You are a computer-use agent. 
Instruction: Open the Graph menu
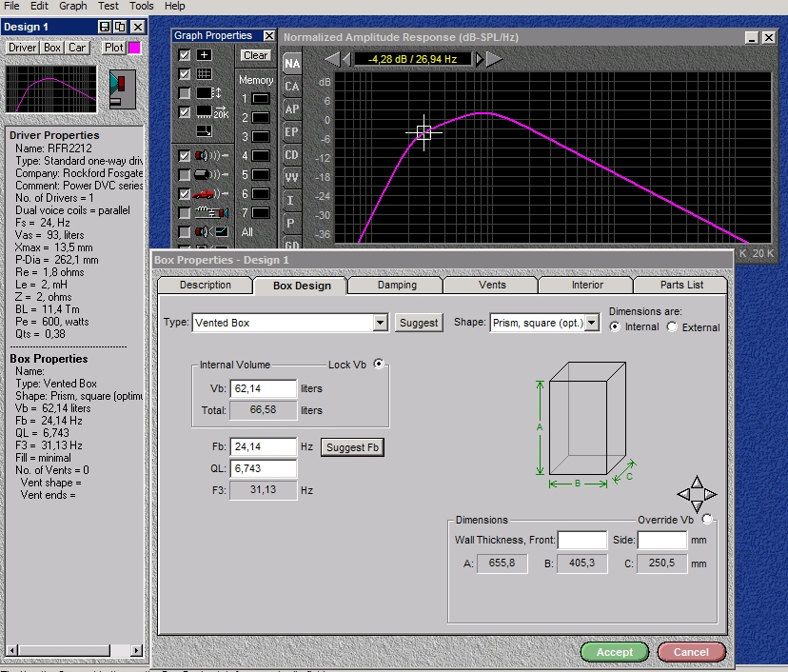pos(72,6)
